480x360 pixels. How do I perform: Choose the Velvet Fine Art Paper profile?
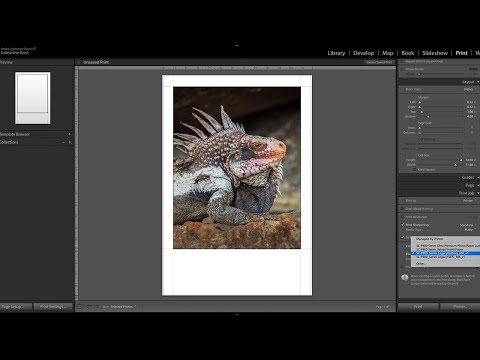pyautogui.click(x=445, y=249)
